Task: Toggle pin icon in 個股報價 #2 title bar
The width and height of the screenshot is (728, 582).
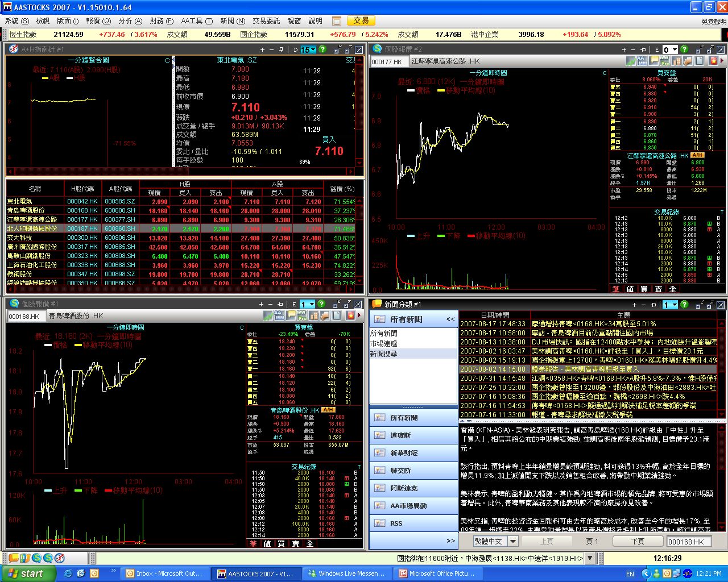Action: click(643, 49)
